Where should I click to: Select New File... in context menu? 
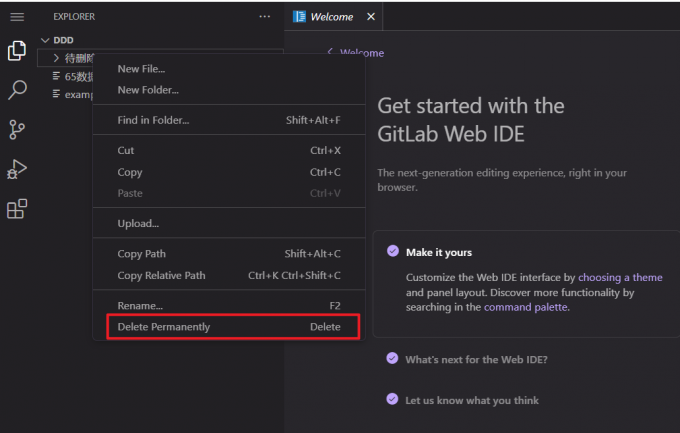tap(141, 69)
